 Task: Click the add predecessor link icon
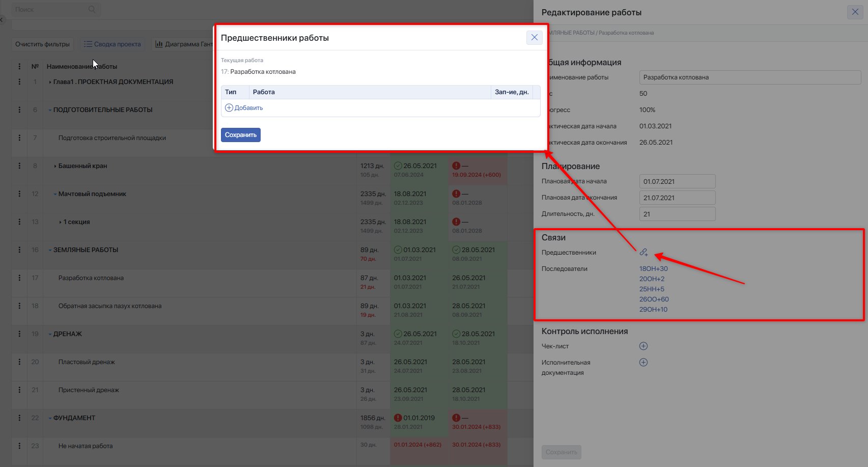[643, 252]
